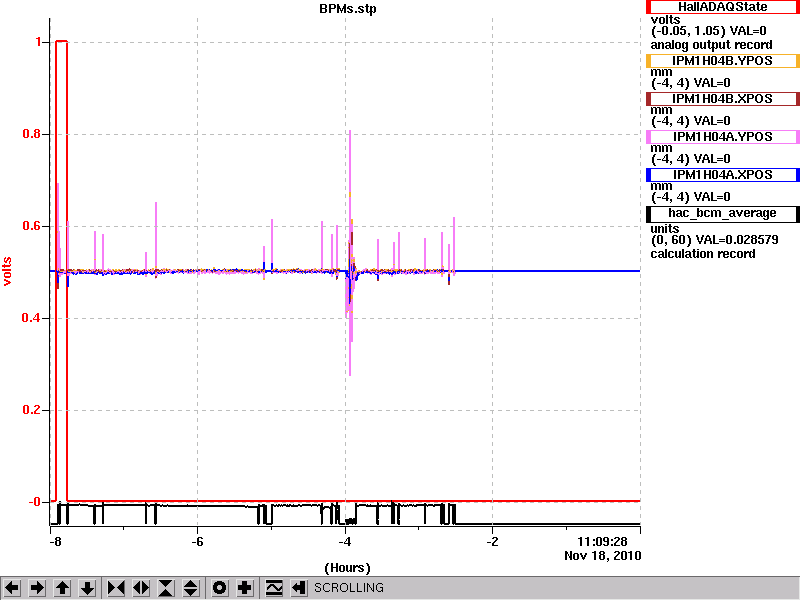Pan the graph left with the left arrow
This screenshot has height=600, width=800.
tap(12, 588)
